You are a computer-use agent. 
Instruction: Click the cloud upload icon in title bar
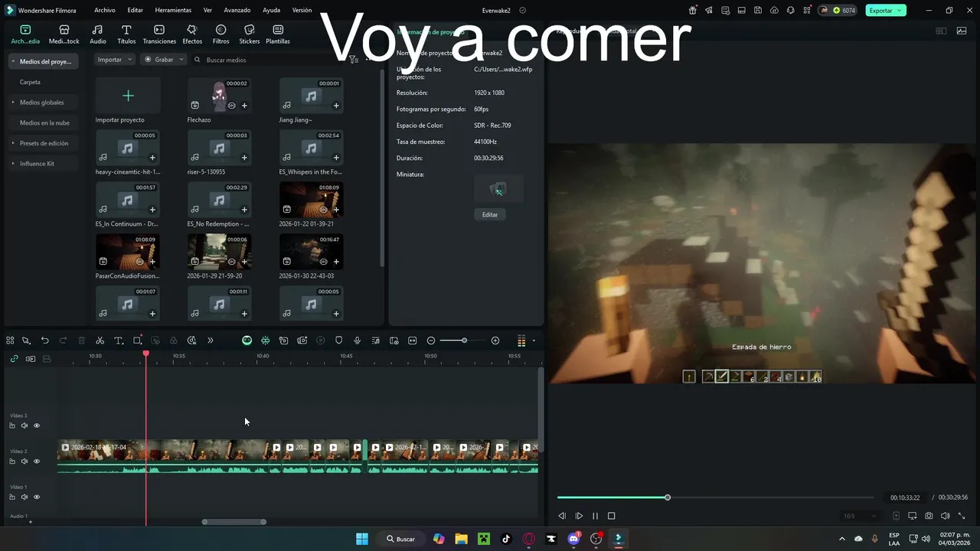[774, 11]
